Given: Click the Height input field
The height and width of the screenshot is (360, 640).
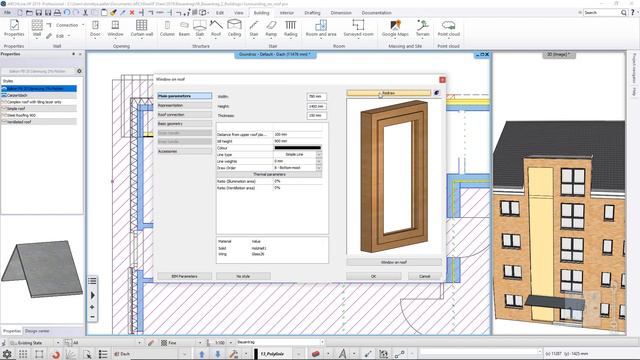Looking at the screenshot, I should [316, 106].
